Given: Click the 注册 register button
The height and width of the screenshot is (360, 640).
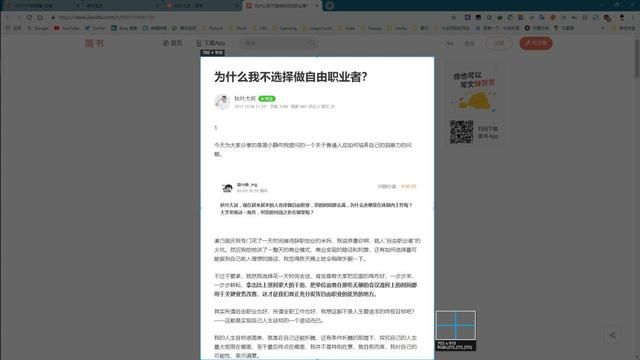Looking at the screenshot, I should 499,43.
